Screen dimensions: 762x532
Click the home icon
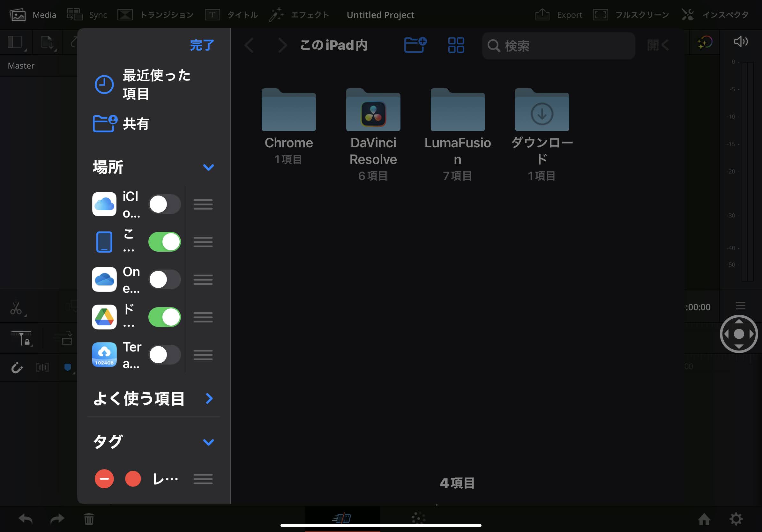point(704,519)
